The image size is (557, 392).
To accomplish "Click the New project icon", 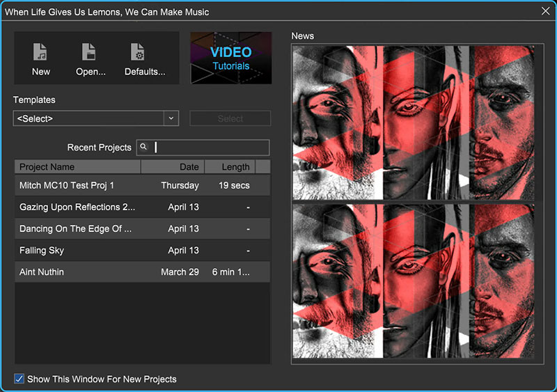I will coord(40,53).
